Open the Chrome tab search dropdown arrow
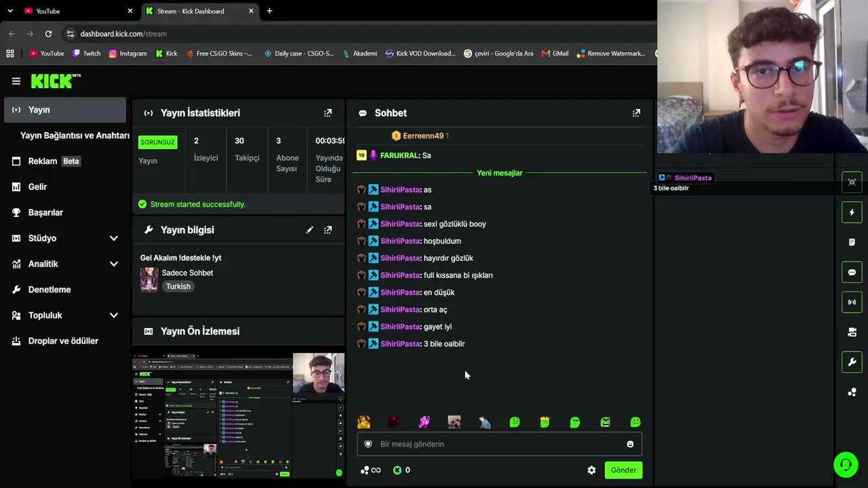 pyautogui.click(x=10, y=11)
